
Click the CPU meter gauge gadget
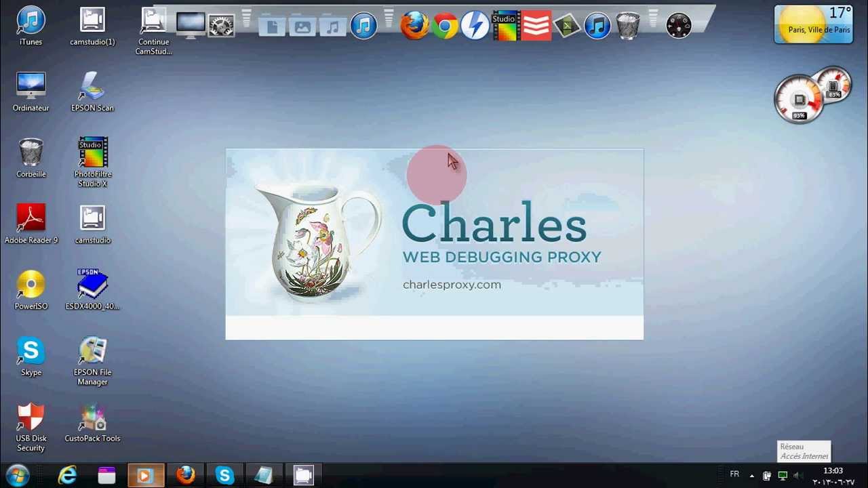coord(800,100)
